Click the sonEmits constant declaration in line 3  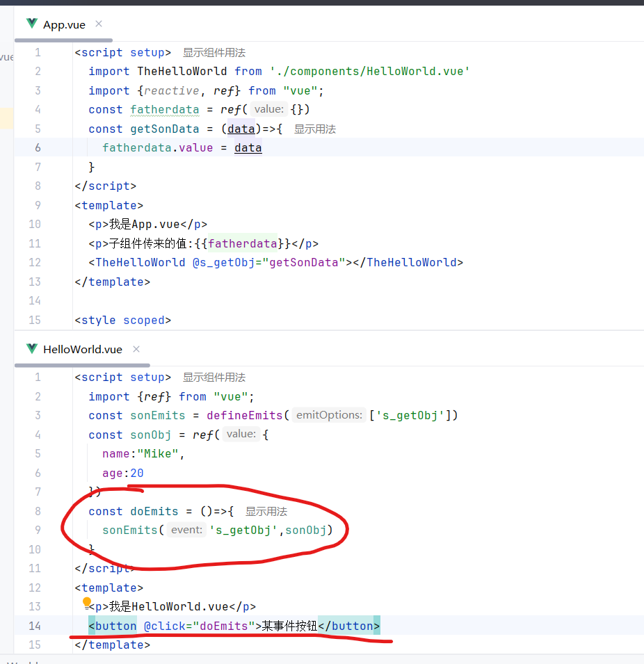coord(158,415)
